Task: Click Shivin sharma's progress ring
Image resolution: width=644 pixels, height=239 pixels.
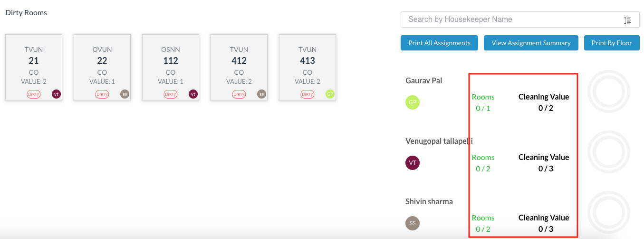Action: pos(609,212)
